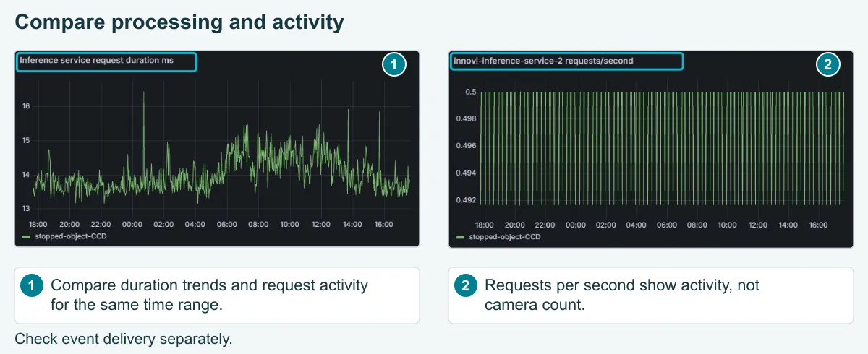Click the 'Compare processing and activity' heading
Screen dimensions: 868x354
(179, 22)
